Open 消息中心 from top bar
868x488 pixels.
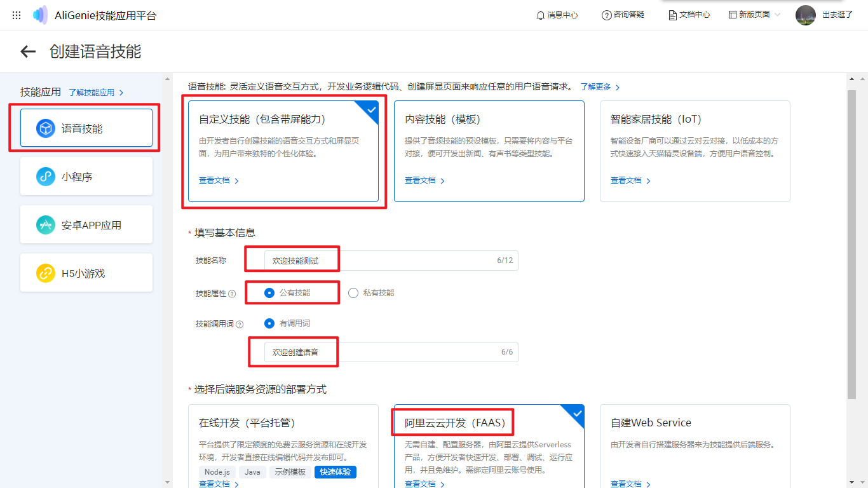557,15
